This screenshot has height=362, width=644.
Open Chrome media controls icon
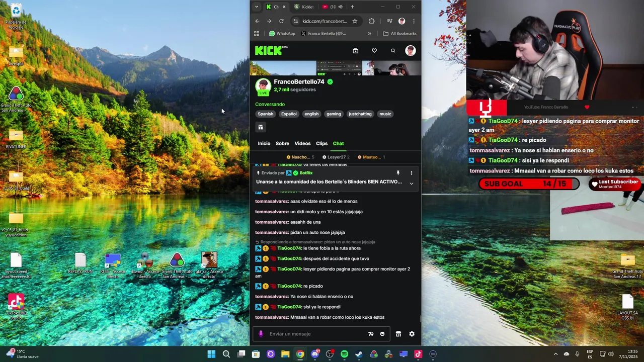tap(389, 21)
